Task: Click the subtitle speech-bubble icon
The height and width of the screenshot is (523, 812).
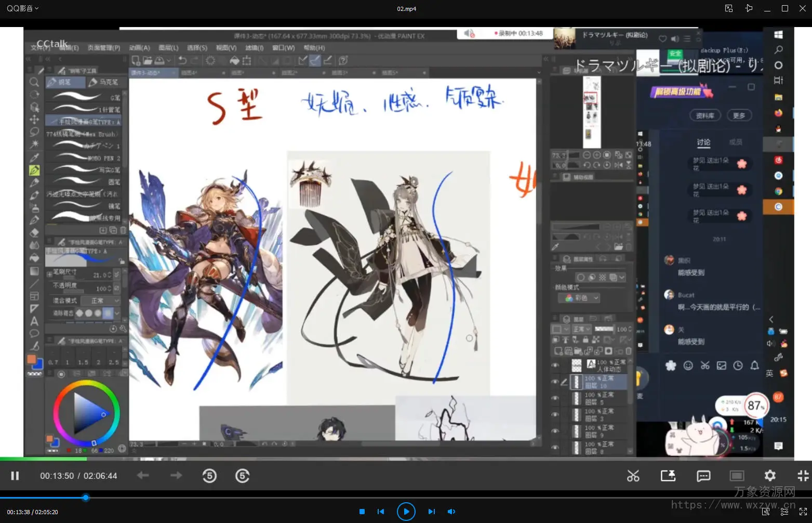Action: [703, 476]
